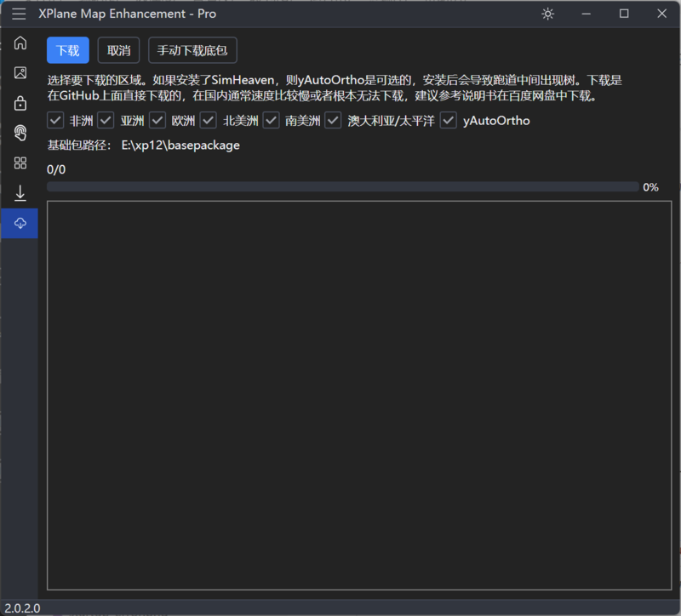Image resolution: width=681 pixels, height=616 pixels.
Task: Click the 基础包路径 label
Action: 79,145
